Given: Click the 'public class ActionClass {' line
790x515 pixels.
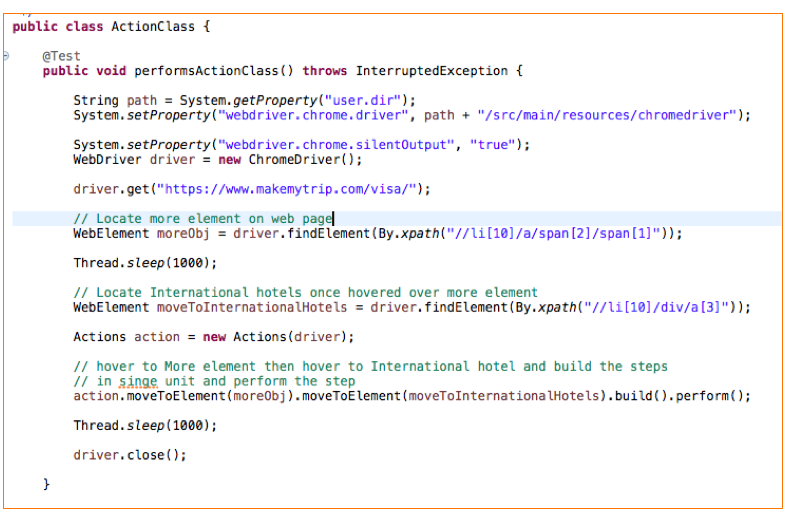Looking at the screenshot, I should tap(111, 27).
